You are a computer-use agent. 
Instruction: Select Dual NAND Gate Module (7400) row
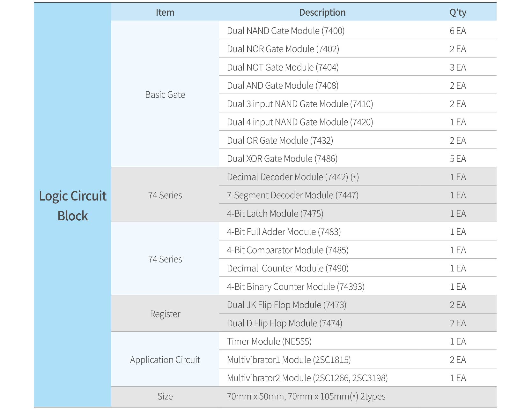pos(285,31)
